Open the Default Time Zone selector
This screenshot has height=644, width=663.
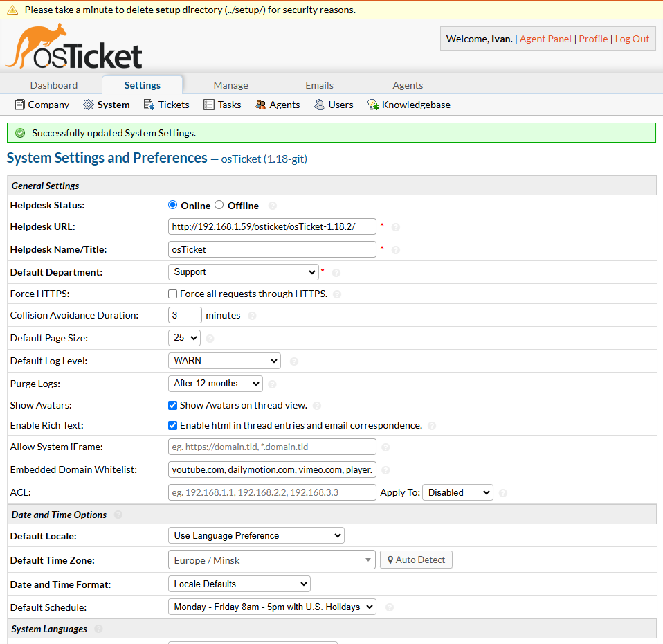tap(272, 560)
